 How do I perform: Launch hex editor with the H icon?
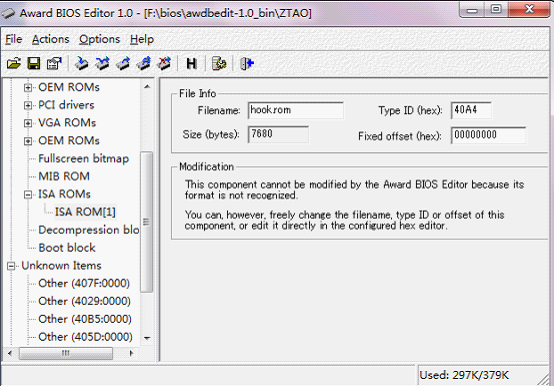coord(191,64)
